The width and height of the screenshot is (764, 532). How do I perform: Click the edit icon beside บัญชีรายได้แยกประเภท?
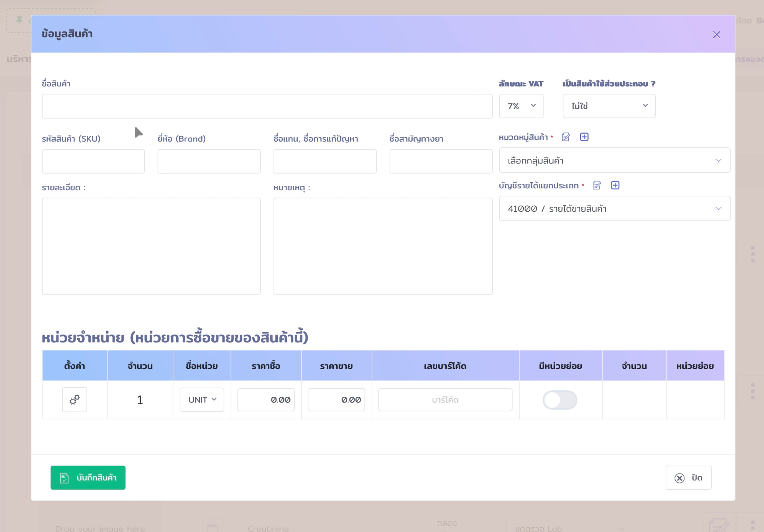click(x=596, y=185)
